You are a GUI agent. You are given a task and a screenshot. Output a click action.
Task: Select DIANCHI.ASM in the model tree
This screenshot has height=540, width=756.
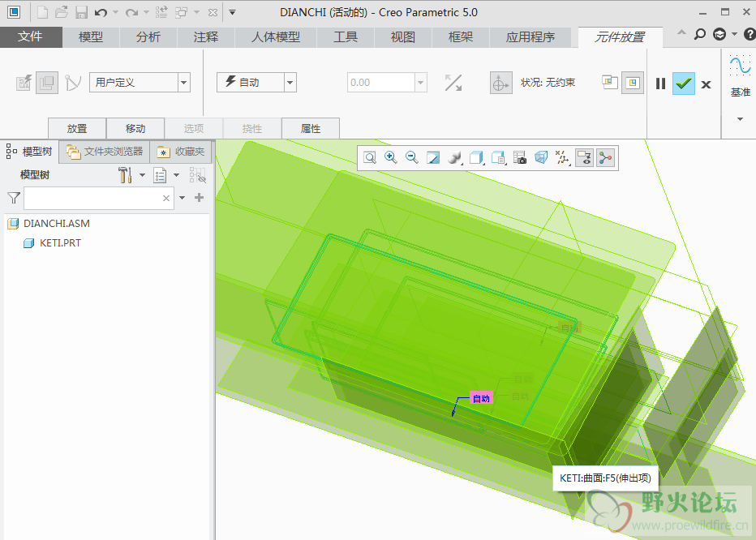click(57, 223)
